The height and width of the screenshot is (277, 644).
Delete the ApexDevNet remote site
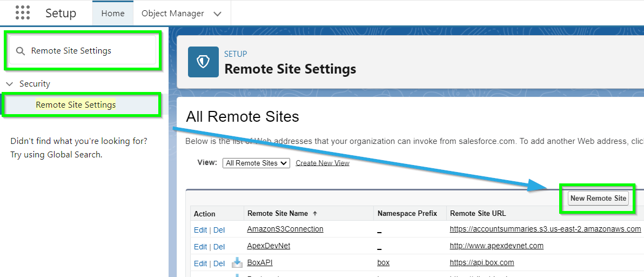[x=219, y=247]
